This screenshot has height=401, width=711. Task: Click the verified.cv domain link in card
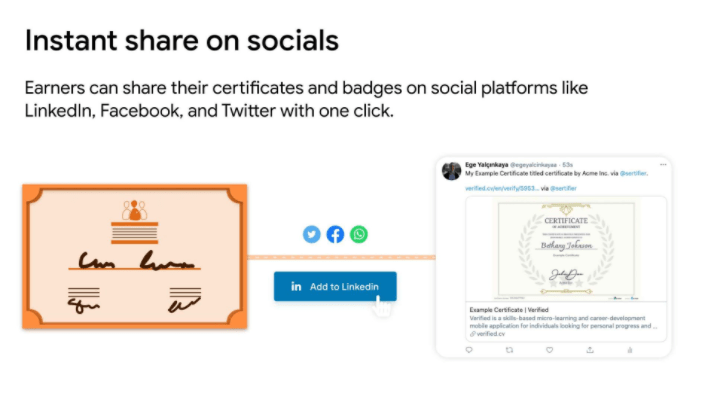pyautogui.click(x=492, y=333)
